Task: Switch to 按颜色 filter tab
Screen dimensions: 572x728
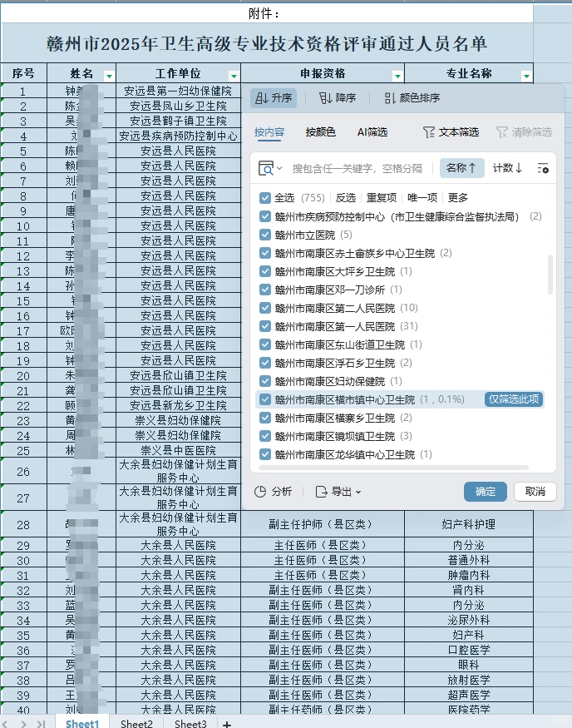Action: coord(321,132)
